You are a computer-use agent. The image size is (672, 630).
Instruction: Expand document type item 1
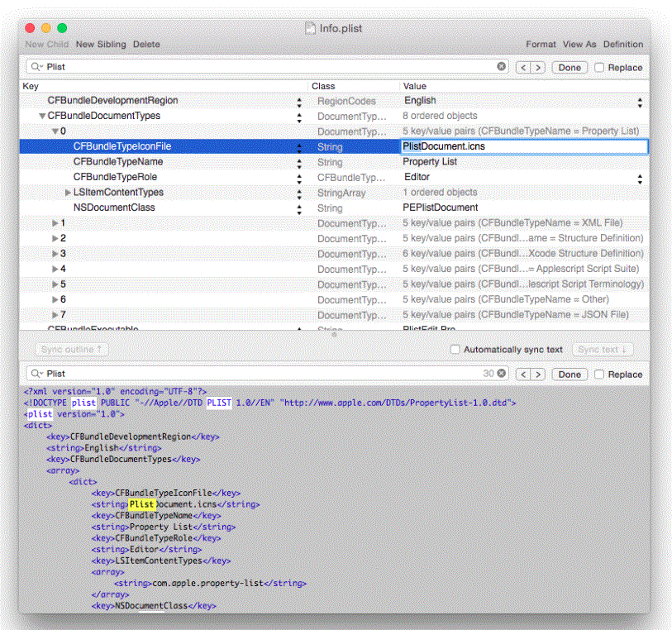tap(55, 223)
